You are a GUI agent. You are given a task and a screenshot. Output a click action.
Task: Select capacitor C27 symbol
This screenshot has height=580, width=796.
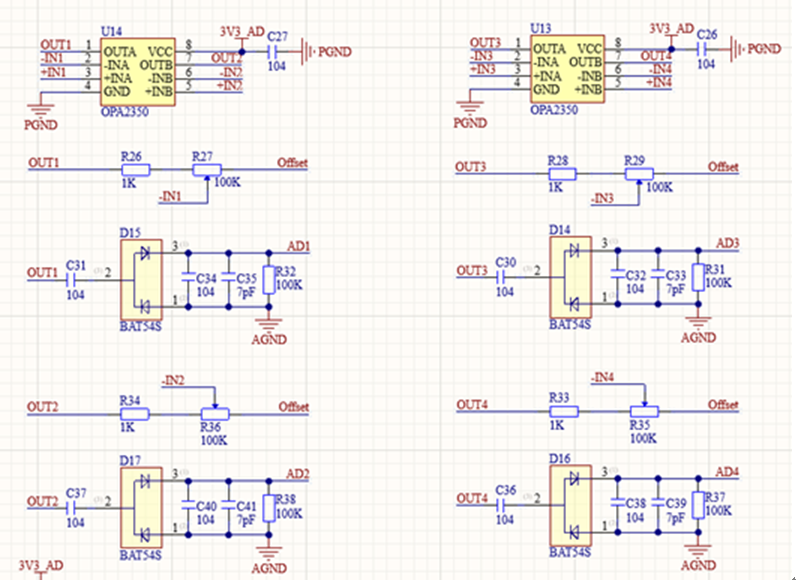click(x=273, y=51)
